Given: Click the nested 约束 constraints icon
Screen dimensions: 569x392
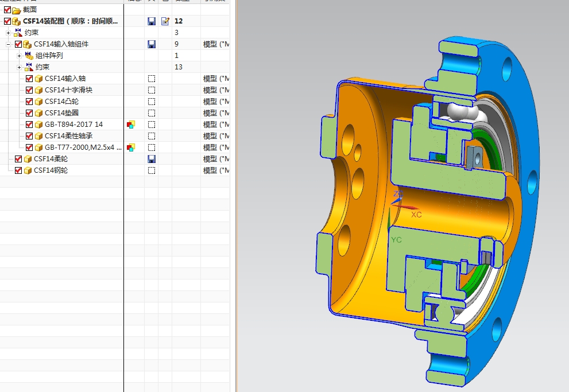Looking at the screenshot, I should [x=29, y=67].
